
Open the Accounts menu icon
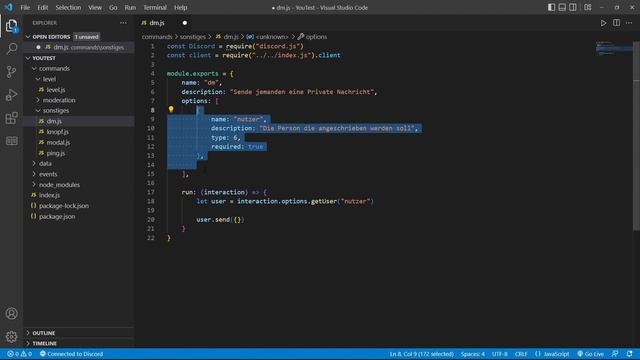(x=11, y=313)
